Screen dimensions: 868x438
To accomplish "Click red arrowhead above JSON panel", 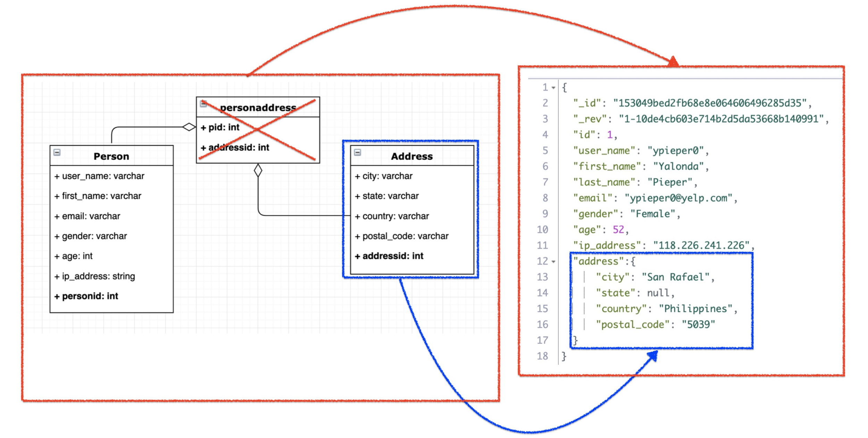I will [673, 62].
